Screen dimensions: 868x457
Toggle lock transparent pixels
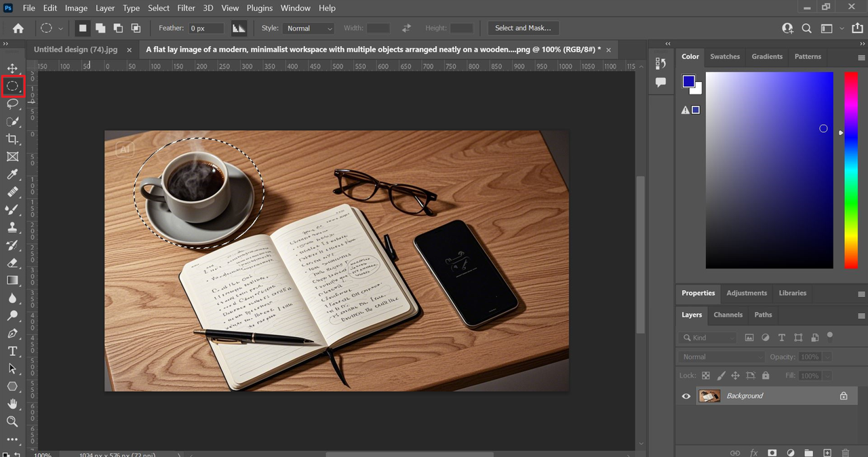coord(706,375)
